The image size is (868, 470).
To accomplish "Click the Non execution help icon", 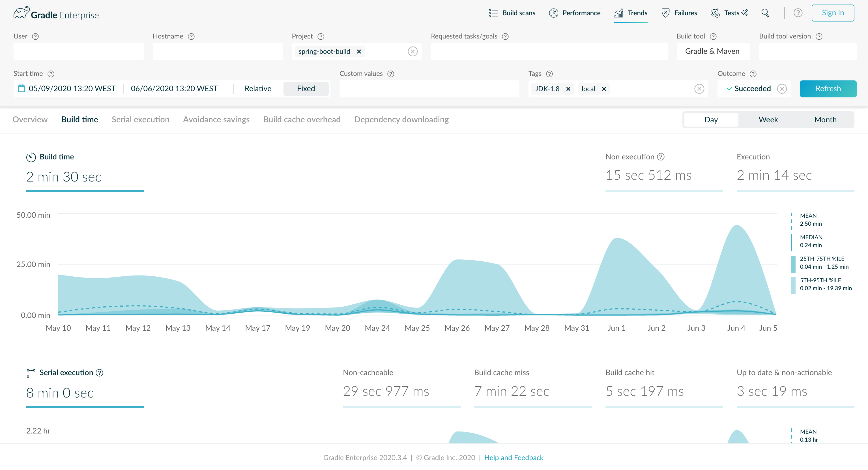I will pyautogui.click(x=661, y=157).
